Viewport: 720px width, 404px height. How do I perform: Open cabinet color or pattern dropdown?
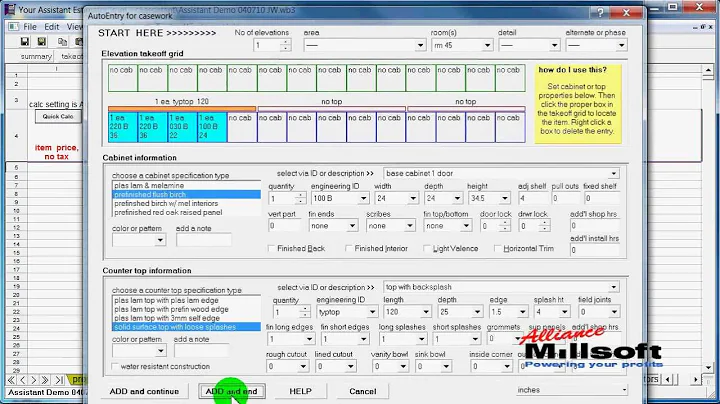click(x=160, y=240)
